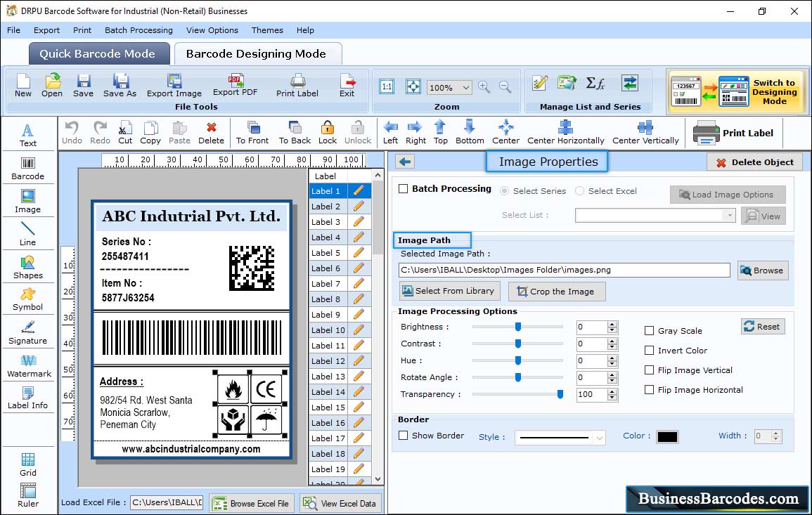The width and height of the screenshot is (812, 515).
Task: Click the fit-to-window zoom icon
Action: click(x=413, y=86)
